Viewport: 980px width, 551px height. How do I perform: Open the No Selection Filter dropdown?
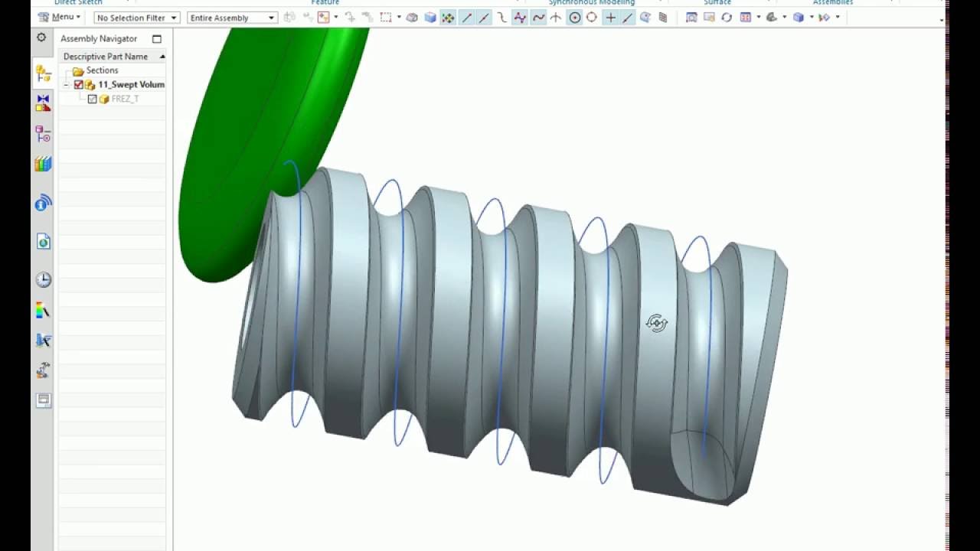tap(137, 18)
